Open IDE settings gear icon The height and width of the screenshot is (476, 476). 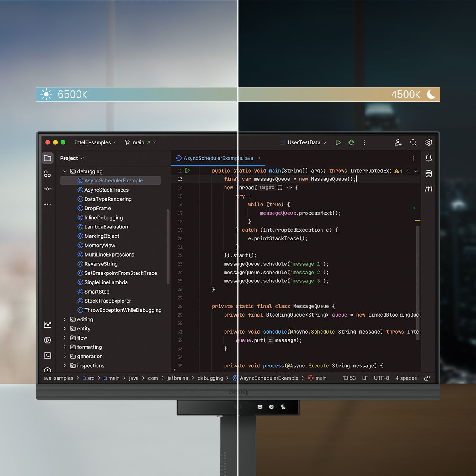(428, 142)
